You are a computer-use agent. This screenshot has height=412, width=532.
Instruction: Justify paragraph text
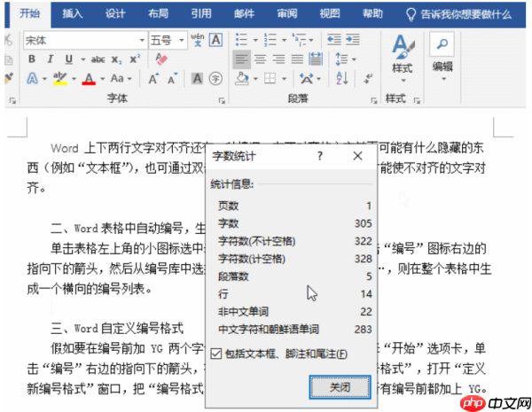[x=297, y=59]
